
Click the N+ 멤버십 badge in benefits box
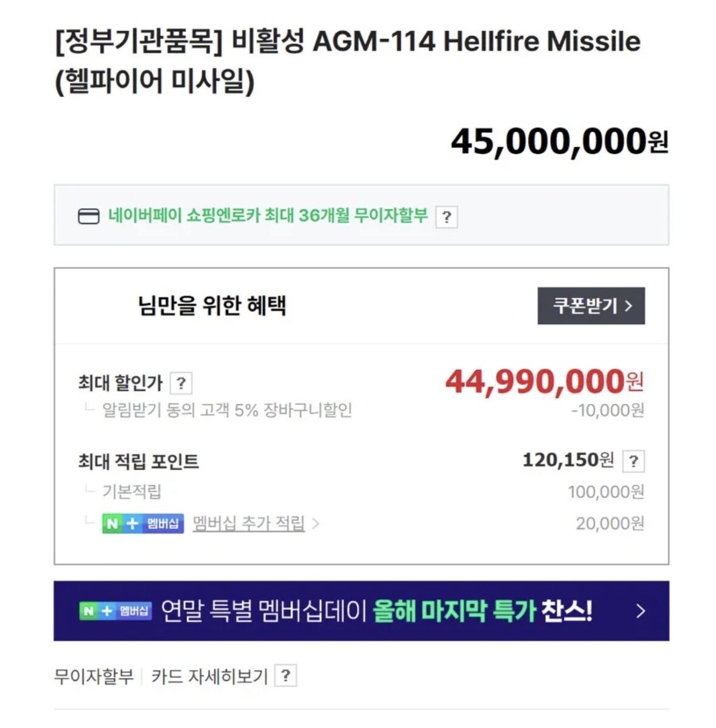143,523
